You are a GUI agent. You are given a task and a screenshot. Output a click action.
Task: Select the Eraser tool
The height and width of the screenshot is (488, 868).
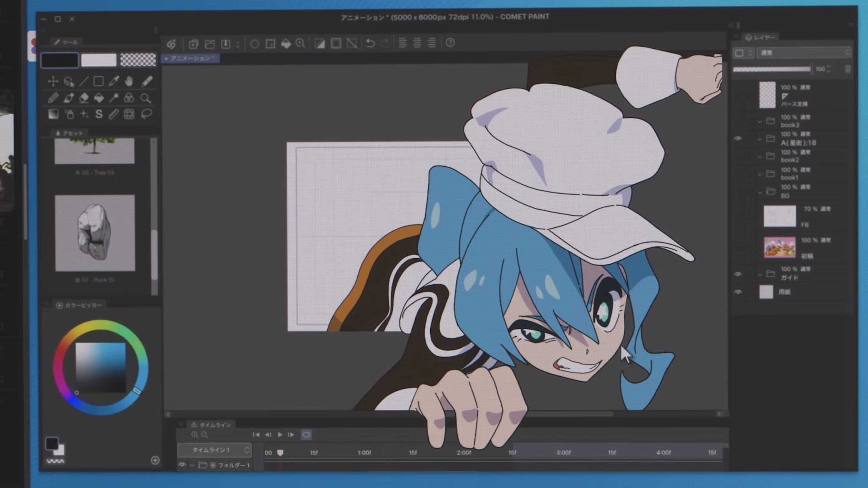(83, 98)
